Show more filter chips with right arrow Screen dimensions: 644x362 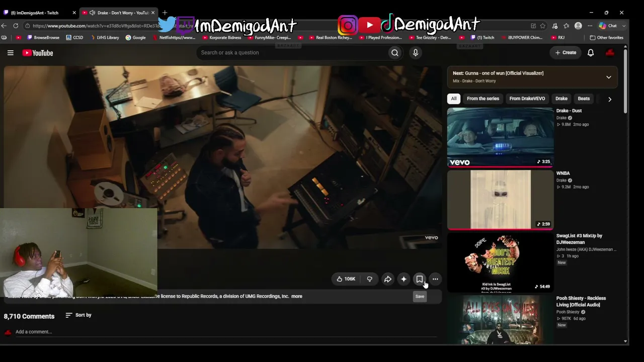pos(610,99)
